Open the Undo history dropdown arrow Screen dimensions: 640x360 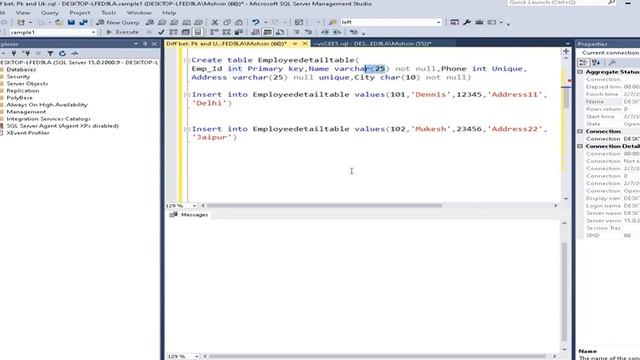tap(266, 22)
